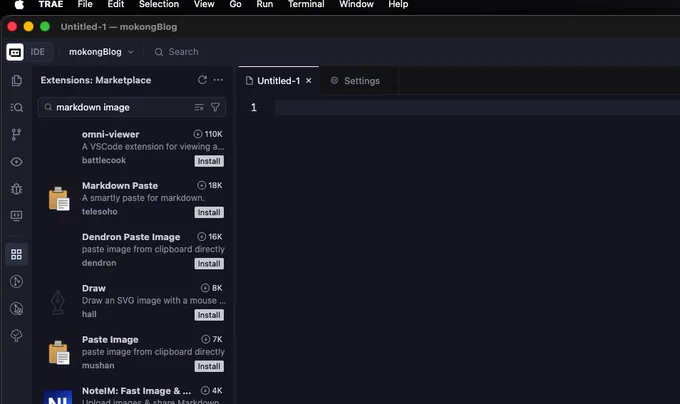The image size is (680, 404).
Task: Select the Draw extension title
Action: (94, 288)
